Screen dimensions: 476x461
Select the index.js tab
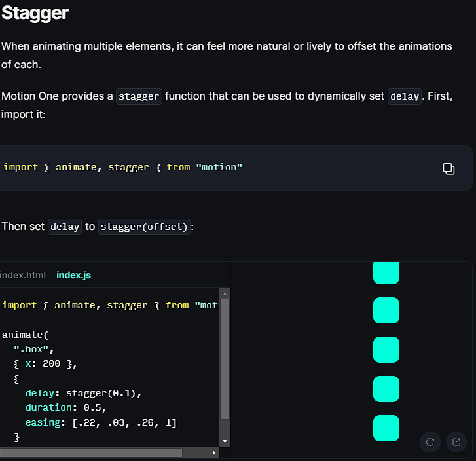(73, 275)
